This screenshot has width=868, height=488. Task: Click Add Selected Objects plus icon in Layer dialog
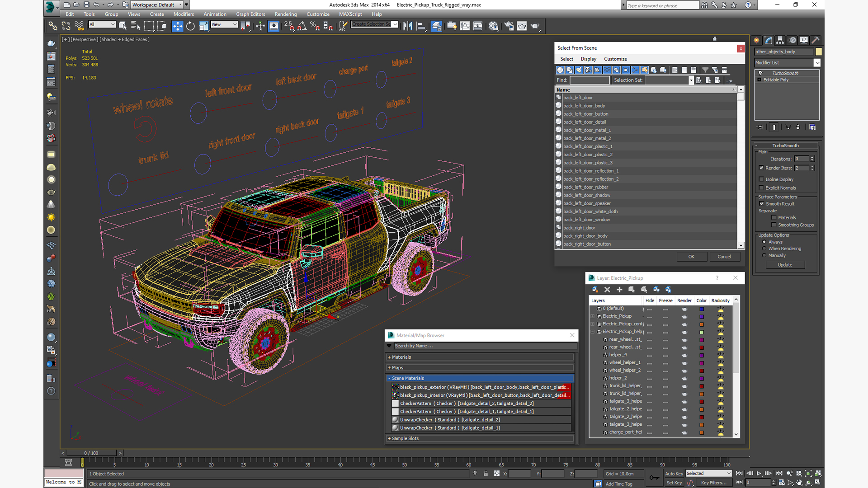[x=619, y=290]
